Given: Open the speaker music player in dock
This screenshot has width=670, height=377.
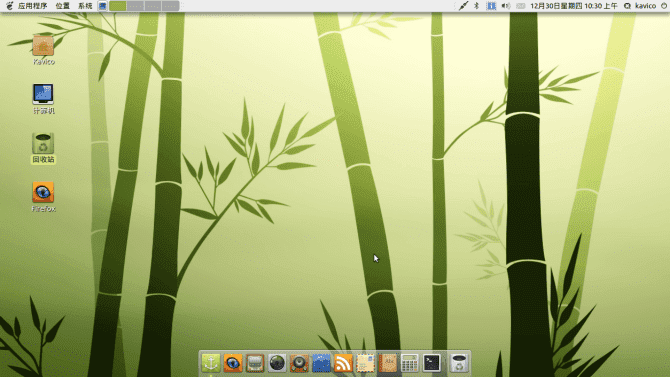Looking at the screenshot, I should 299,363.
